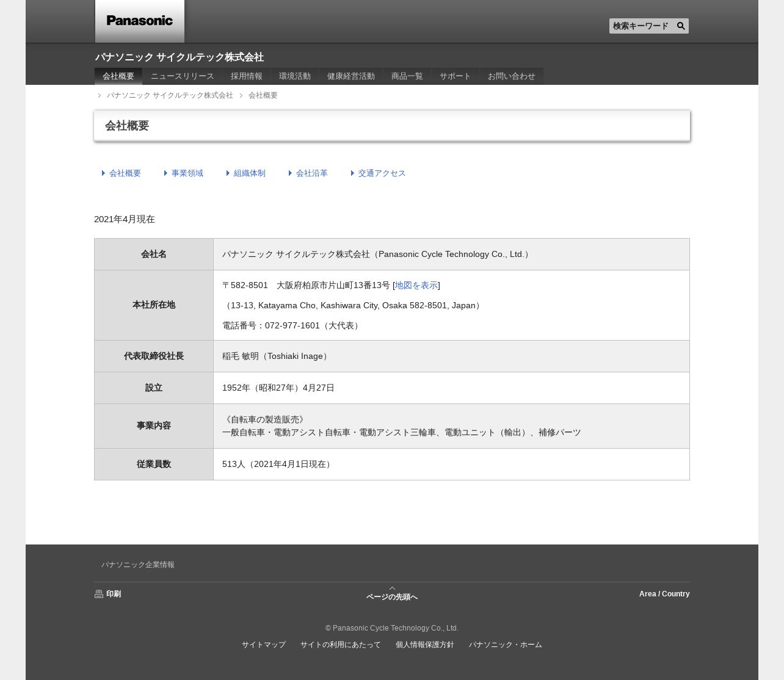Click the 513人 employee count cell

coord(451,465)
